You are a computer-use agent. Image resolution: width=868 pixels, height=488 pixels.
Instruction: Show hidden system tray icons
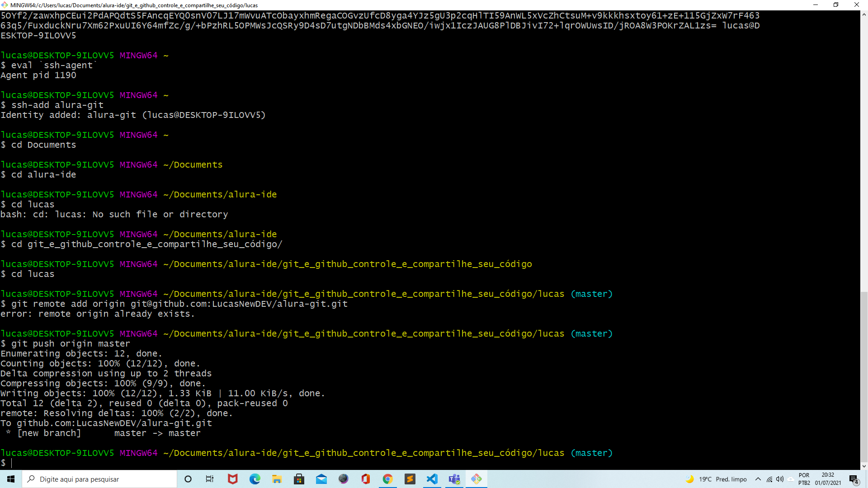tap(758, 479)
